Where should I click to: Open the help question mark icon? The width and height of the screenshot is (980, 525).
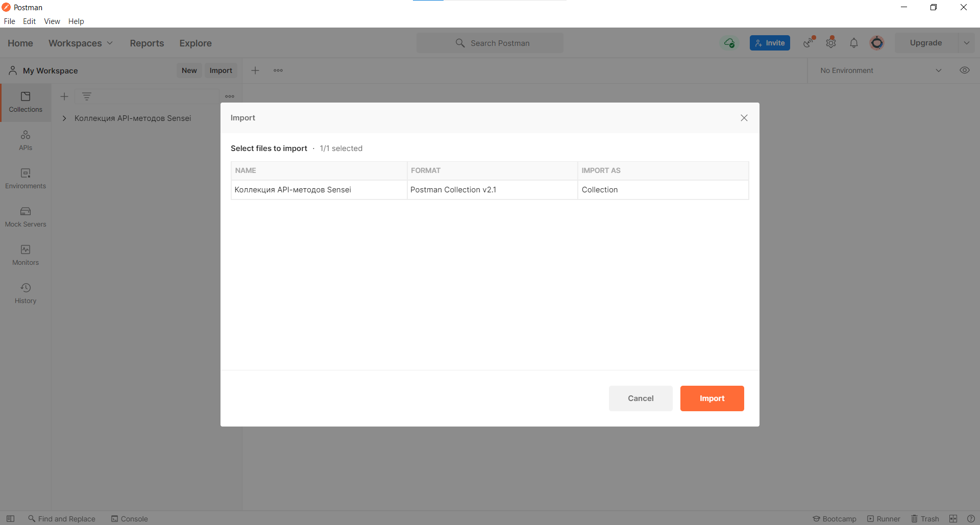[971, 519]
